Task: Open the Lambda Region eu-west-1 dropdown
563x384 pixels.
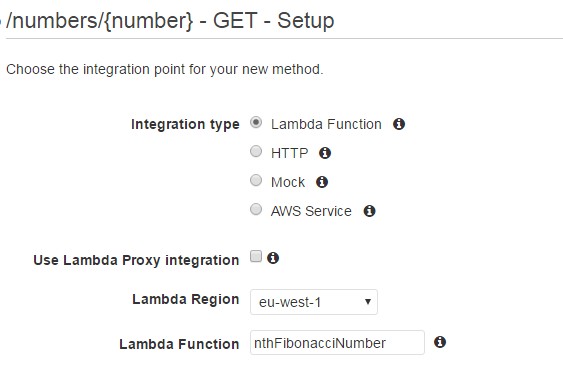Action: (x=314, y=302)
